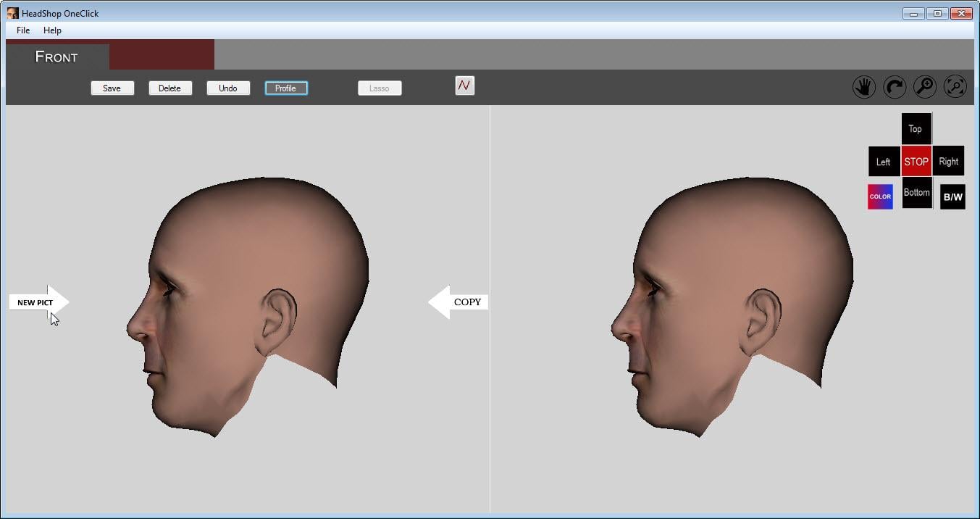Click the right 3D head model view
The width and height of the screenshot is (980, 519).
coord(732,307)
